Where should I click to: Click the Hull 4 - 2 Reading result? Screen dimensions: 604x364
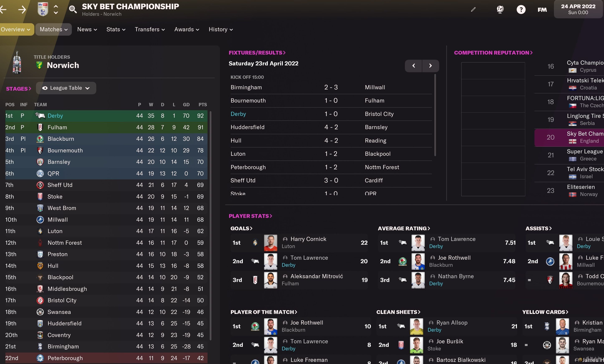pos(331,141)
